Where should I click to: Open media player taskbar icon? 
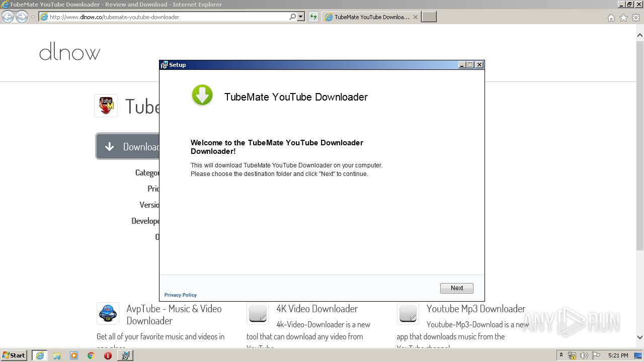pyautogui.click(x=74, y=355)
